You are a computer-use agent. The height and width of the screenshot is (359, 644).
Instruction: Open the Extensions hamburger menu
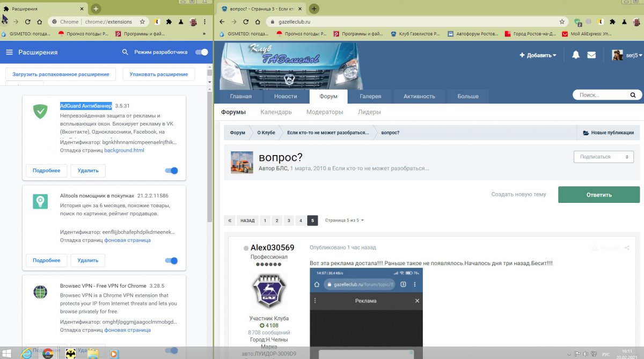(9, 52)
